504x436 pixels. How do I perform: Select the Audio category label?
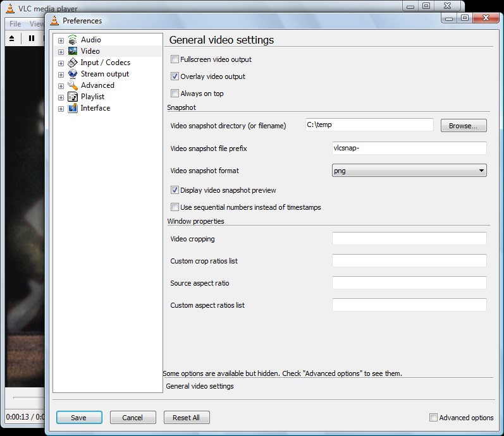click(x=91, y=40)
